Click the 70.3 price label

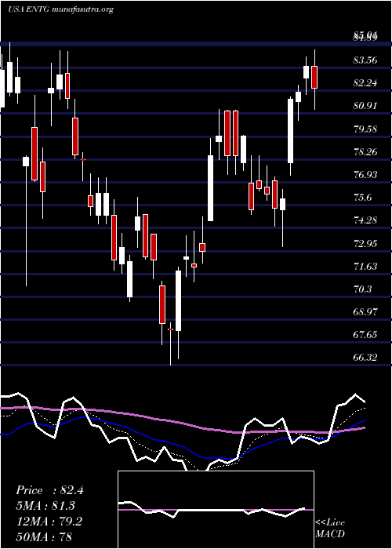click(x=362, y=289)
